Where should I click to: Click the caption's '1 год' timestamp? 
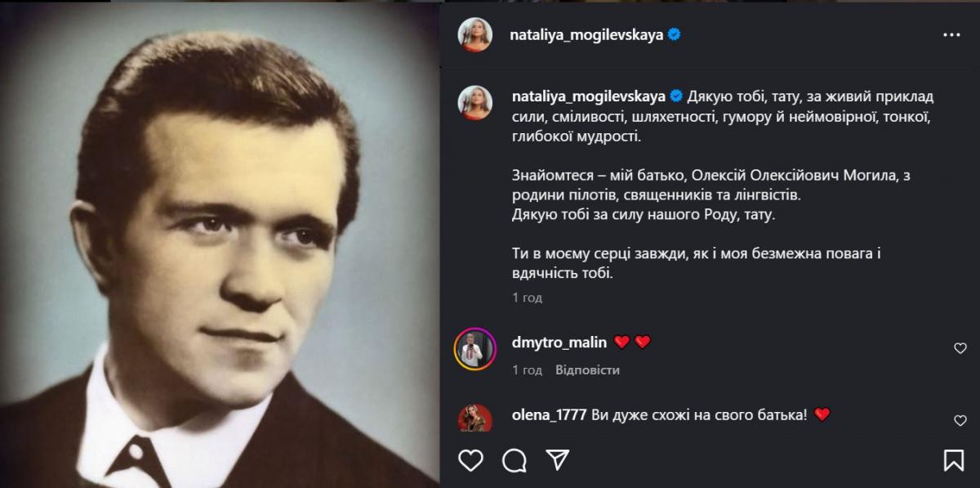click(527, 298)
